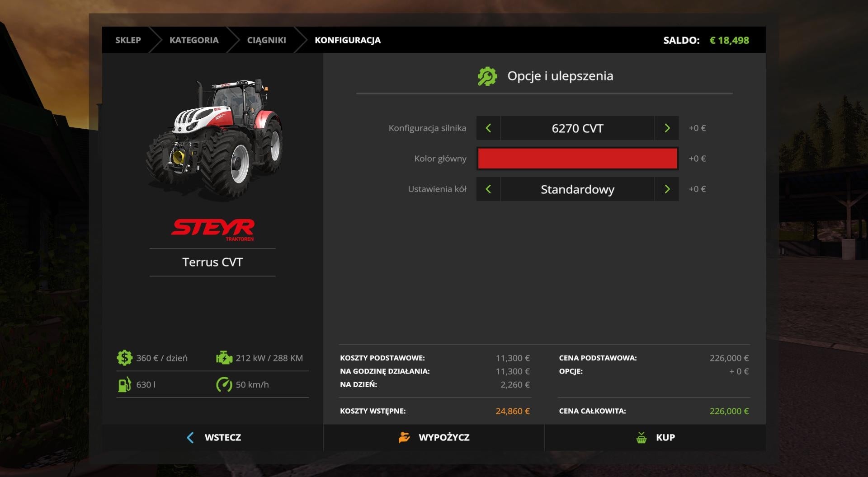Click the blue back arrow icon

pyautogui.click(x=190, y=437)
